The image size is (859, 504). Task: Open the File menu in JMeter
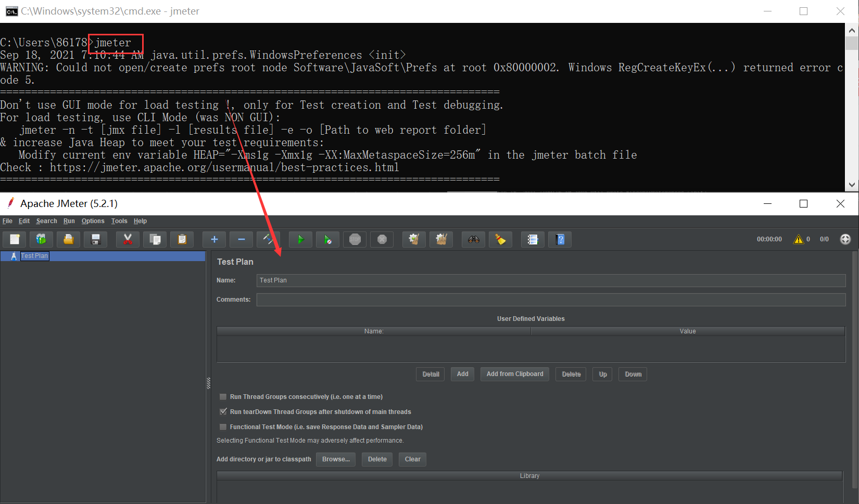[7, 221]
